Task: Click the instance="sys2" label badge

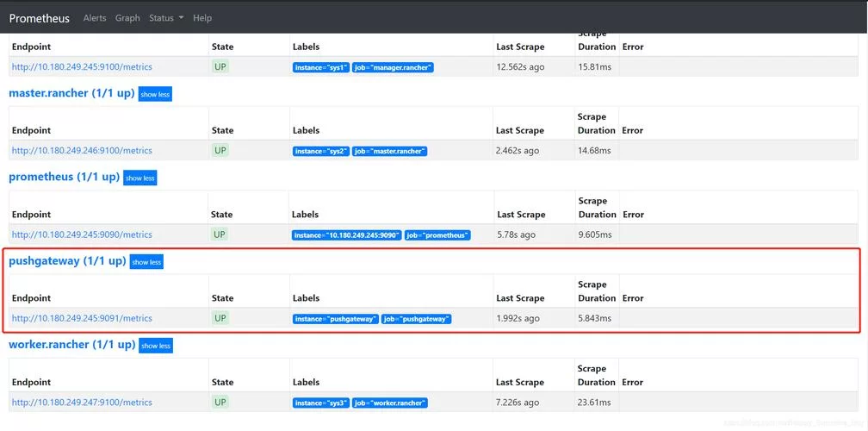Action: pyautogui.click(x=321, y=151)
